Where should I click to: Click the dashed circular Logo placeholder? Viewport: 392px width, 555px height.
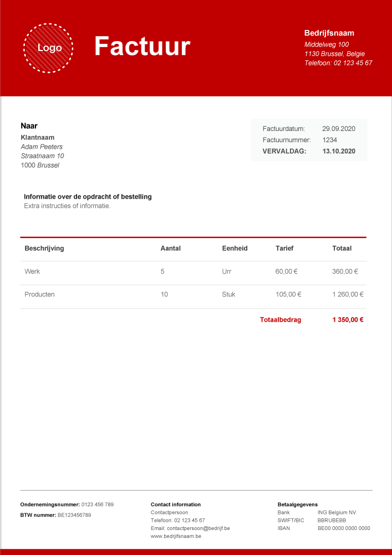click(49, 48)
